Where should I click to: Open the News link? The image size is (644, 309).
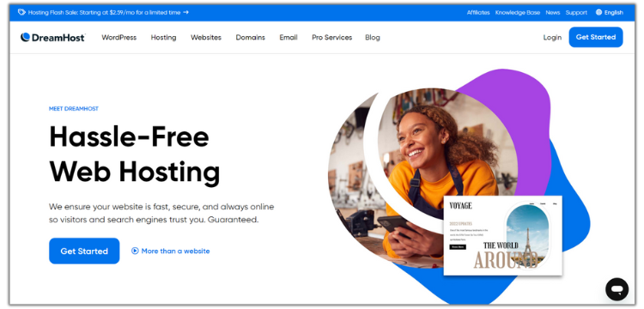click(x=553, y=12)
